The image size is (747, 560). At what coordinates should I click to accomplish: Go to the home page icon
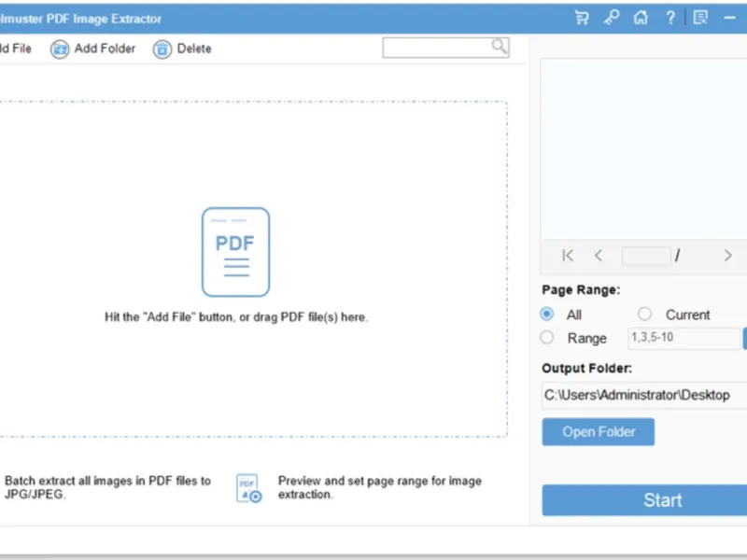point(641,18)
